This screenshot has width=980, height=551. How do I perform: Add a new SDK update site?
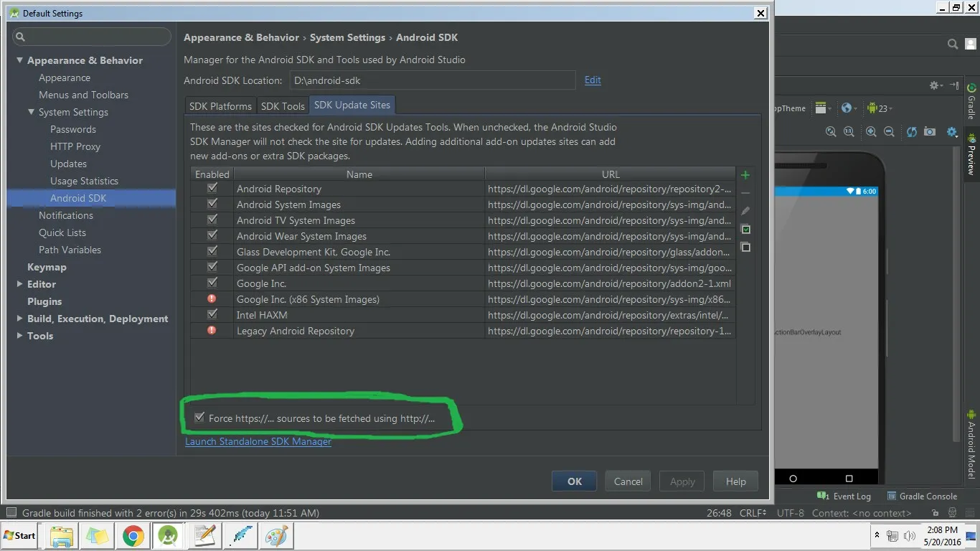pos(745,175)
